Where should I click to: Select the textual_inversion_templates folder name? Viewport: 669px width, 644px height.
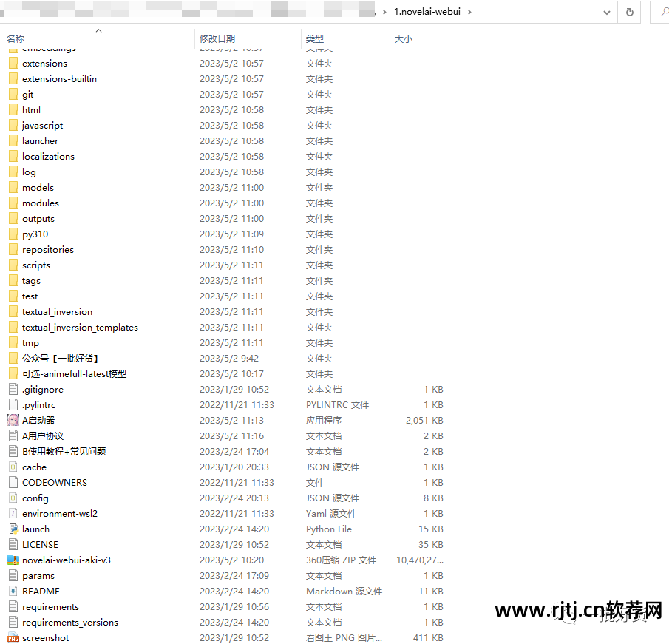(80, 328)
